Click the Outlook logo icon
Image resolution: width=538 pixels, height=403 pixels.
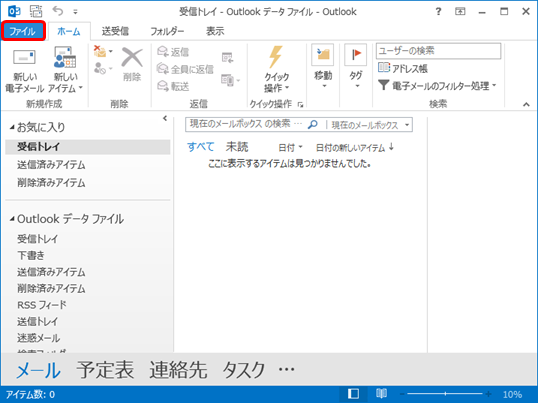coord(14,12)
